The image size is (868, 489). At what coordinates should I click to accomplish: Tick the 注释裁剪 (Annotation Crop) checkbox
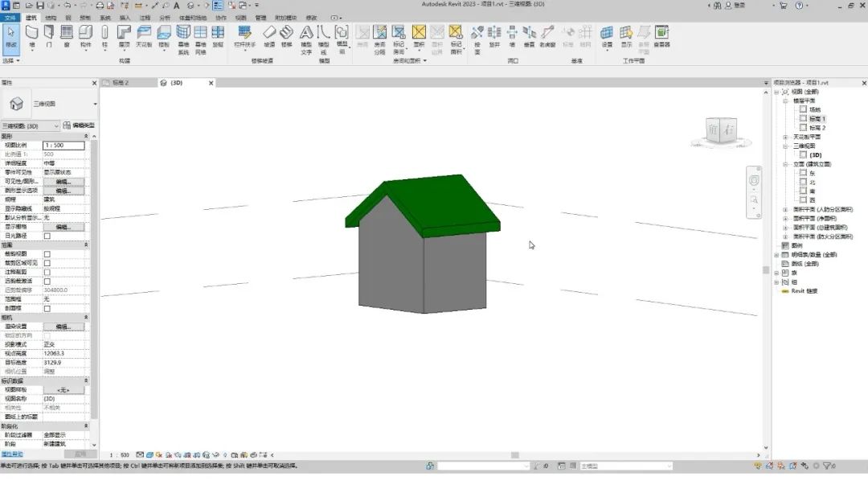(x=47, y=273)
